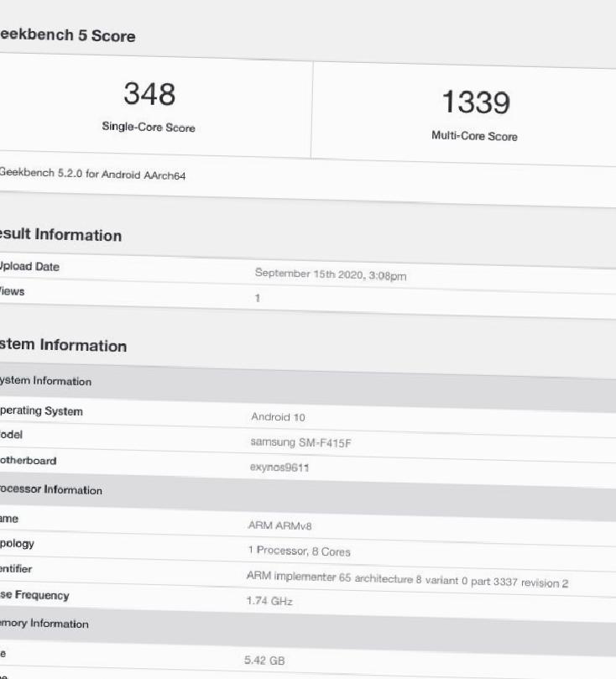Click the Base Frequency row label

coord(34,595)
